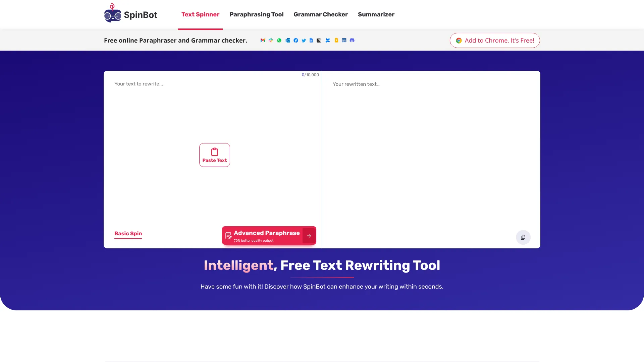The width and height of the screenshot is (644, 362).
Task: Click the 0/10,000 character counter
Action: click(x=310, y=75)
